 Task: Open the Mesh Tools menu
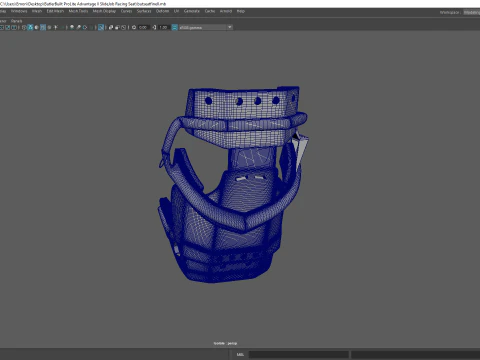click(78, 11)
